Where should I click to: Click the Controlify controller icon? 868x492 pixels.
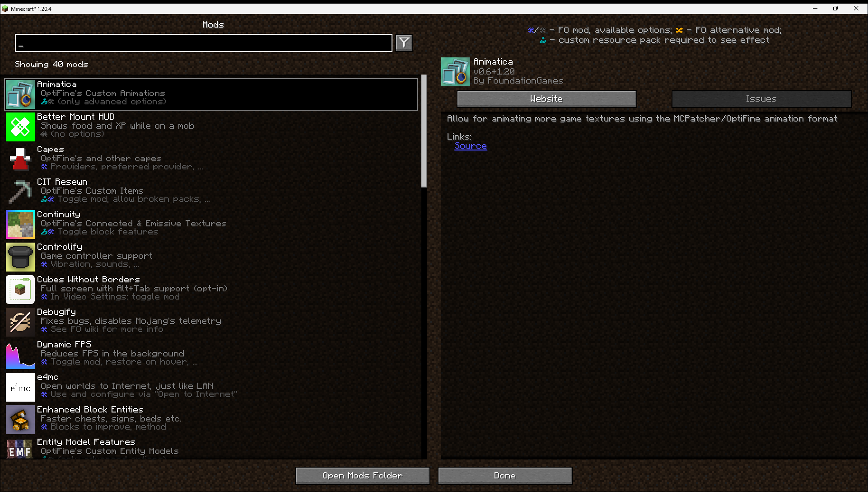20,257
